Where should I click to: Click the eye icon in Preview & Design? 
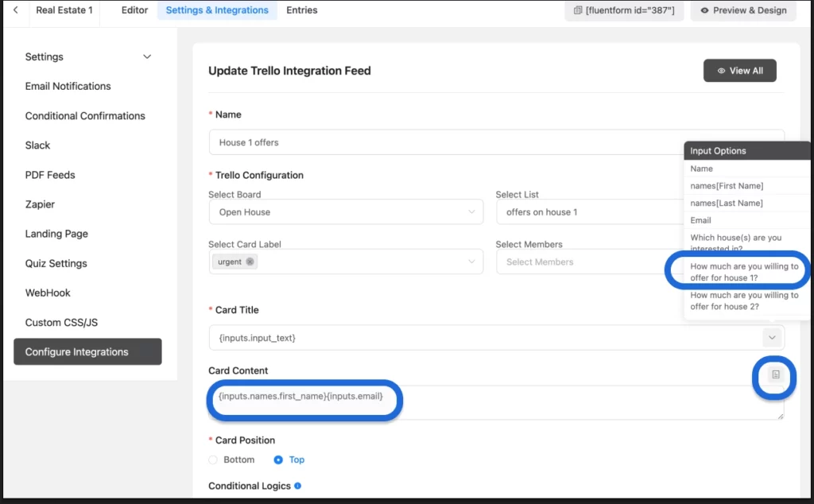click(x=704, y=10)
